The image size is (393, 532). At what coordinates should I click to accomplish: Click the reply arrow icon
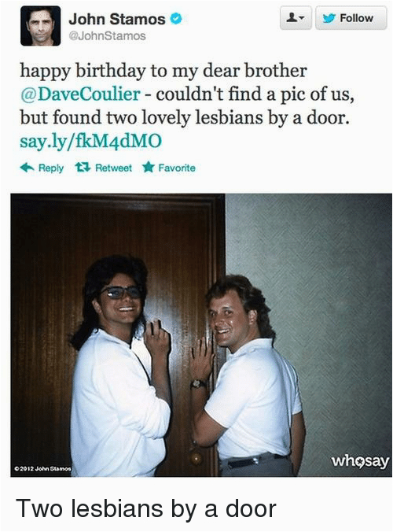(27, 168)
